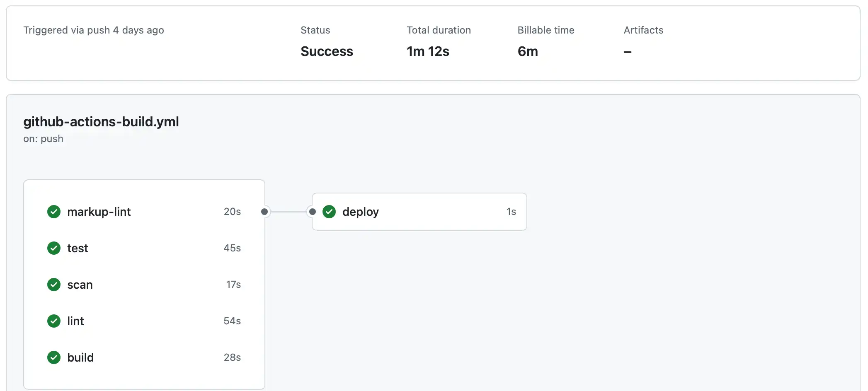
Task: Select the lint job entry
Action: point(75,321)
